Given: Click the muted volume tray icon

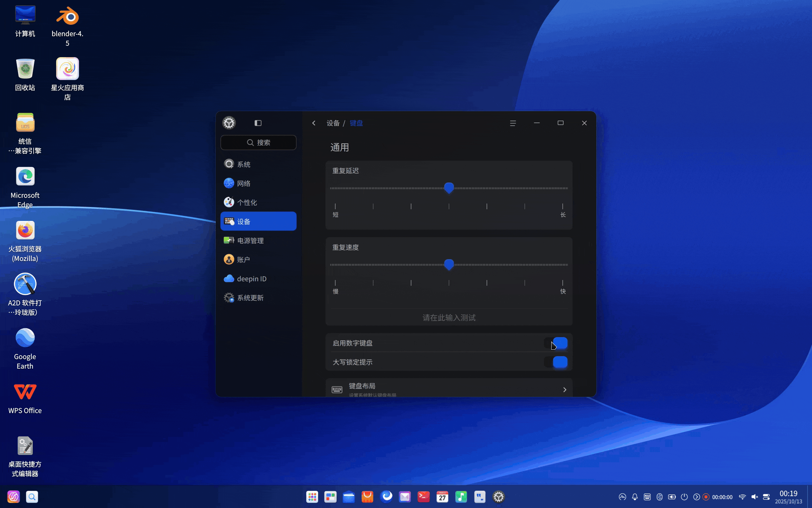Looking at the screenshot, I should (755, 497).
